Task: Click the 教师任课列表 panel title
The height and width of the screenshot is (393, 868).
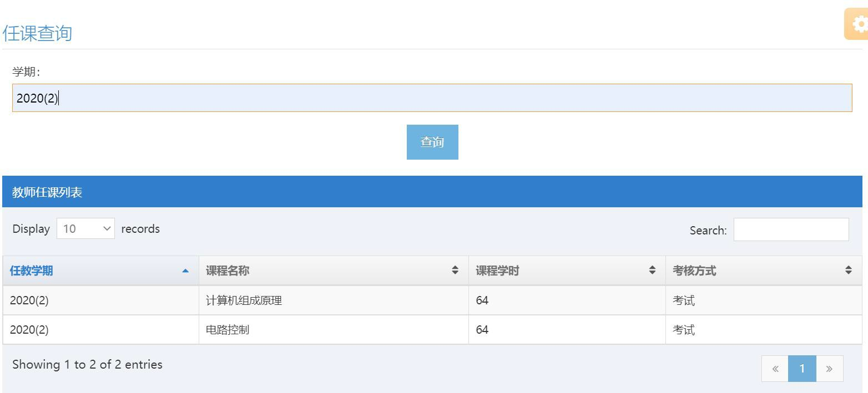Action: (x=47, y=192)
